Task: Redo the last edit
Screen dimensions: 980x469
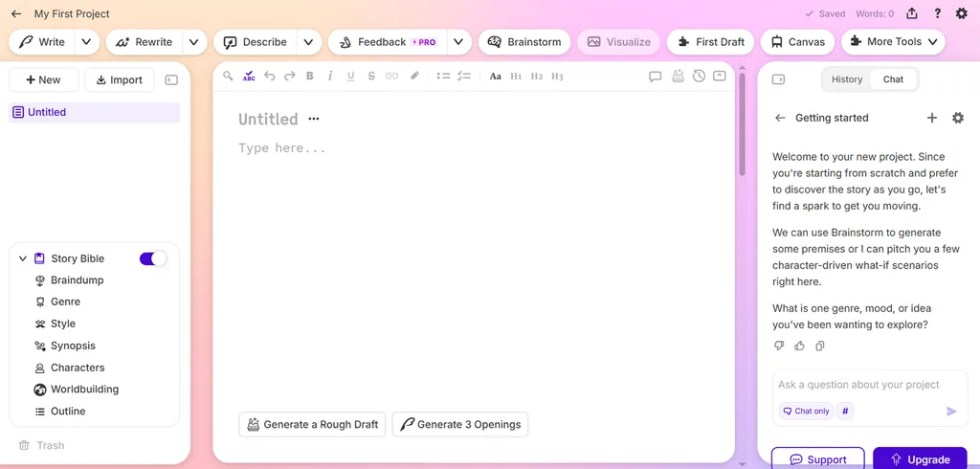Action: [289, 76]
